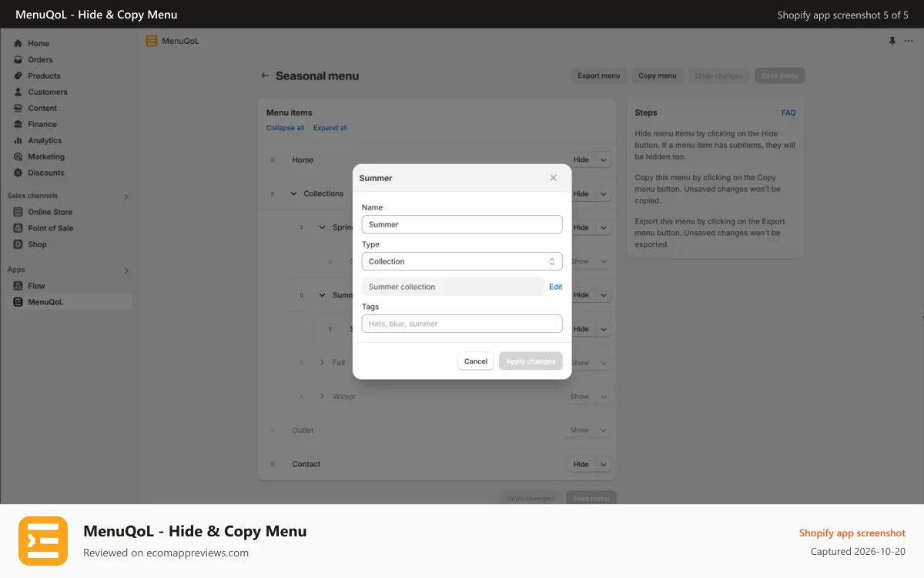Viewport: 924px width, 578px height.
Task: Click the MenuQoL logo icon in the app header
Action: [x=152, y=41]
